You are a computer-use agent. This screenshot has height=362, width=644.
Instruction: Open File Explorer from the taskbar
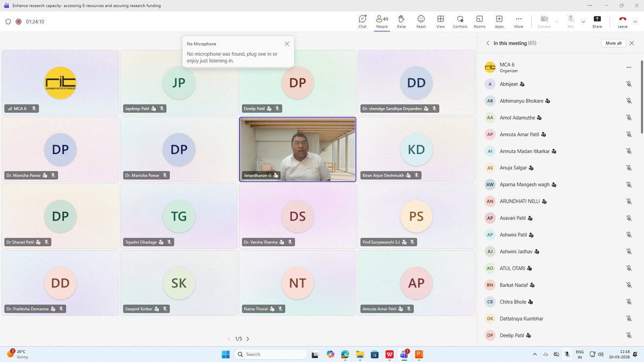[360, 354]
